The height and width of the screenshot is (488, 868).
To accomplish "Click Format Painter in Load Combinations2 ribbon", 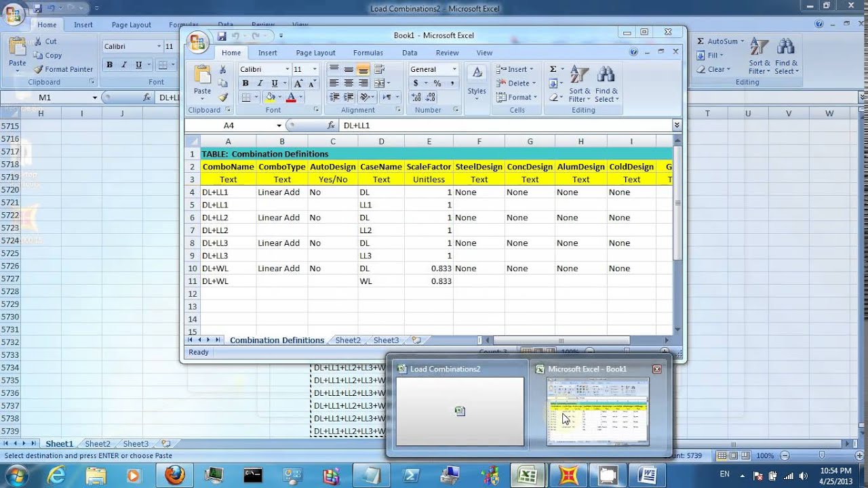I will tap(62, 69).
